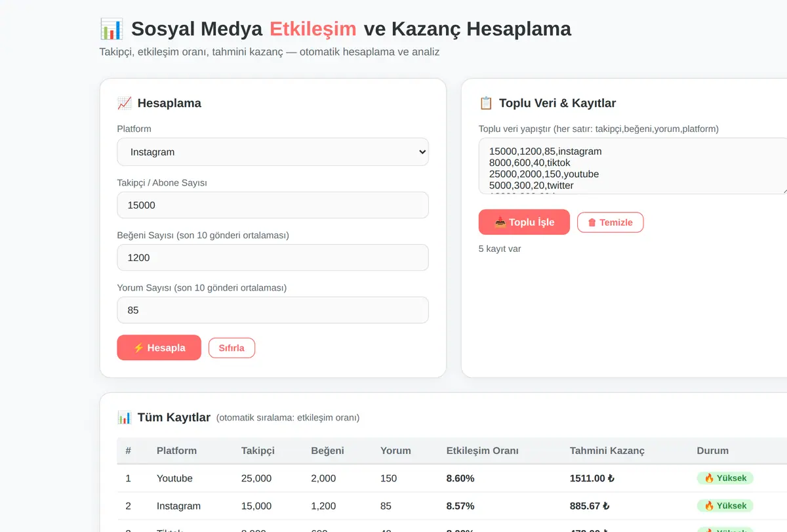This screenshot has height=532, width=787.
Task: Click the Instagram cell in row 2
Action: point(178,506)
